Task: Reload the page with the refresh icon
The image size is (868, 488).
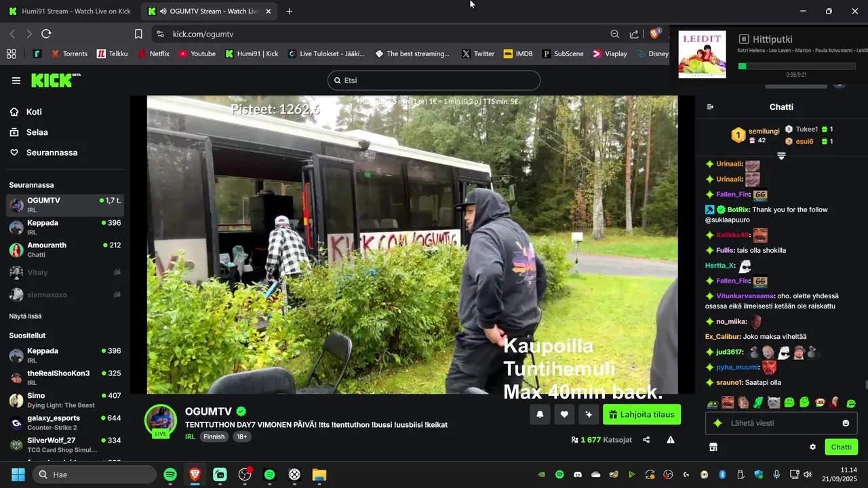Action: click(46, 34)
